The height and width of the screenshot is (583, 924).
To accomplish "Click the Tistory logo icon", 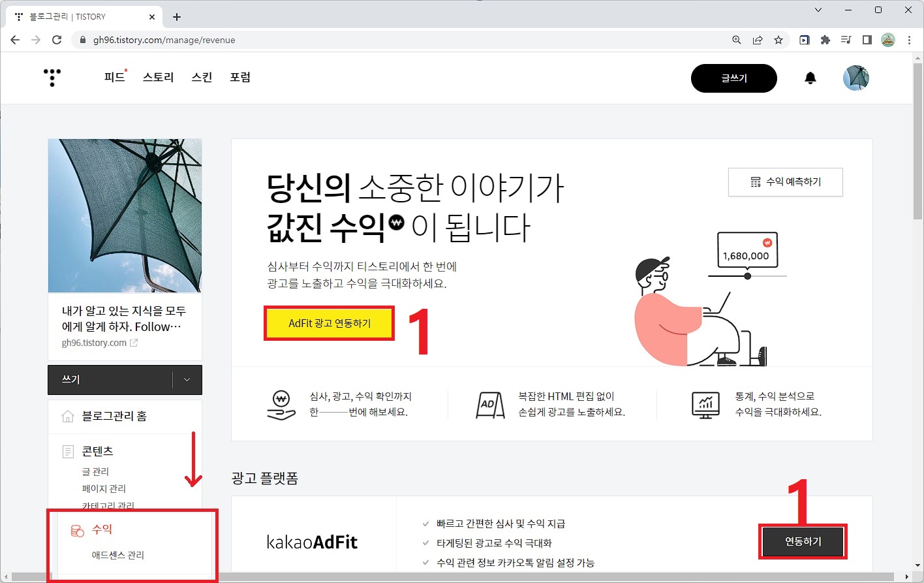I will pos(52,78).
